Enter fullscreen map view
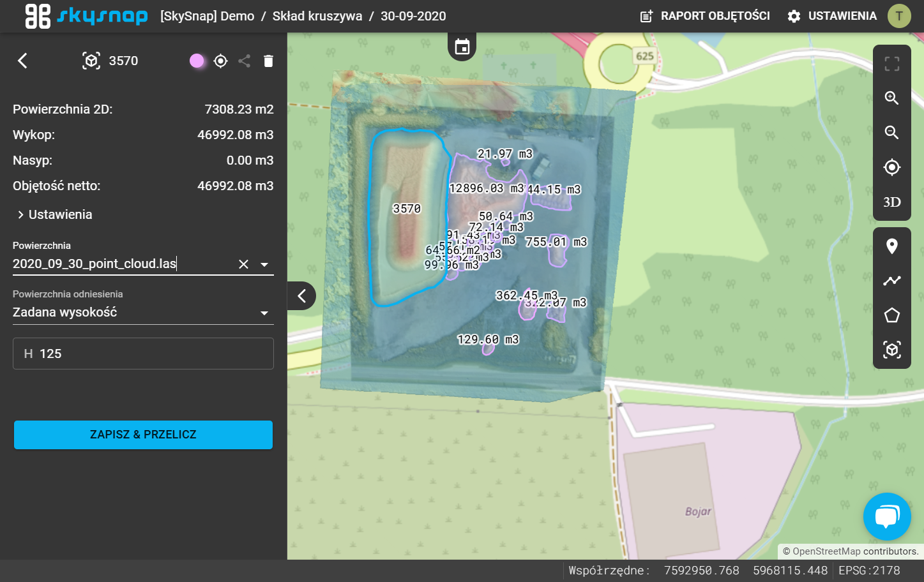 (x=892, y=64)
